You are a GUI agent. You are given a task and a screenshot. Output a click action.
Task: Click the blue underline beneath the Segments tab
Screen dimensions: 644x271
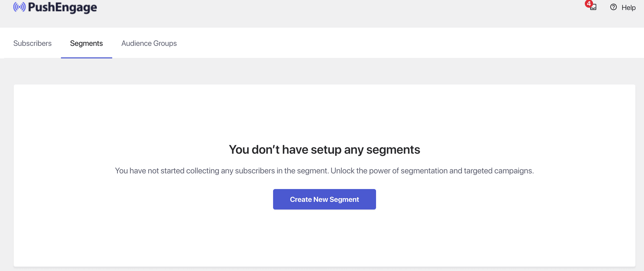coord(86,58)
